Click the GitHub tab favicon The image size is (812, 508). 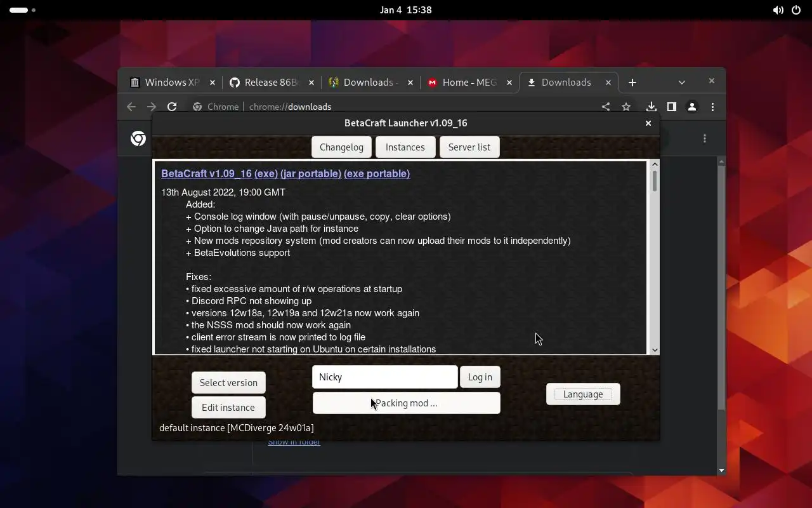[x=234, y=83]
